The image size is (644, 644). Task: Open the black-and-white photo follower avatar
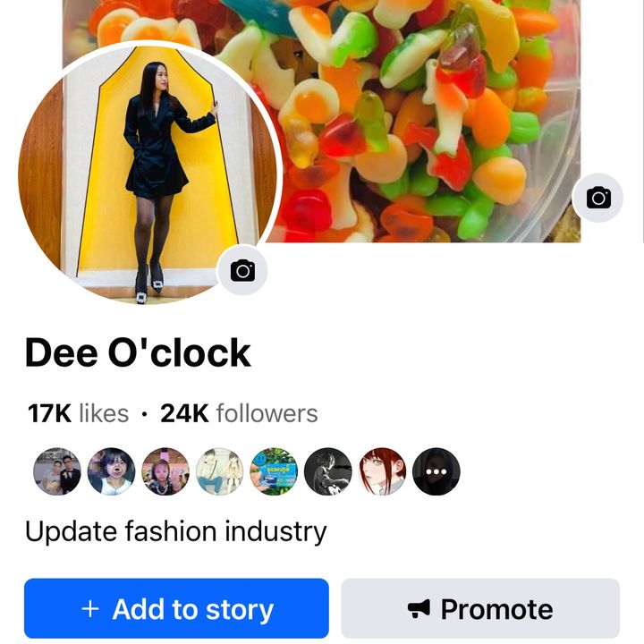pos(327,471)
